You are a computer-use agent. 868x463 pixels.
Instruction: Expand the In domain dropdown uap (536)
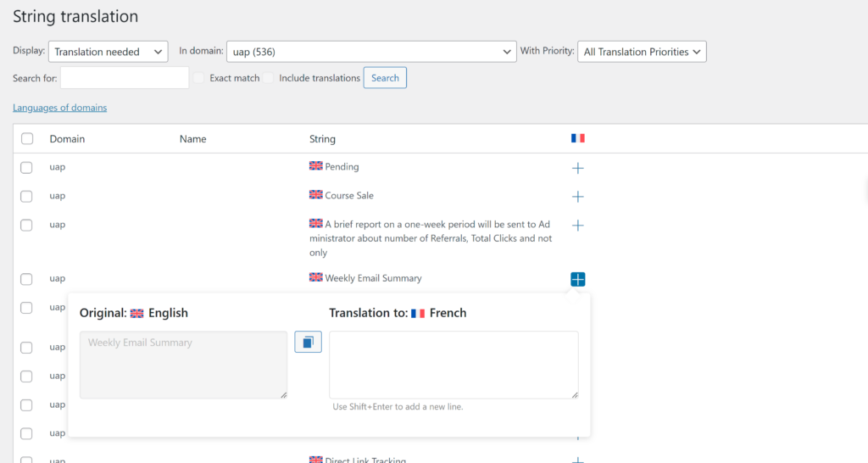coord(371,52)
